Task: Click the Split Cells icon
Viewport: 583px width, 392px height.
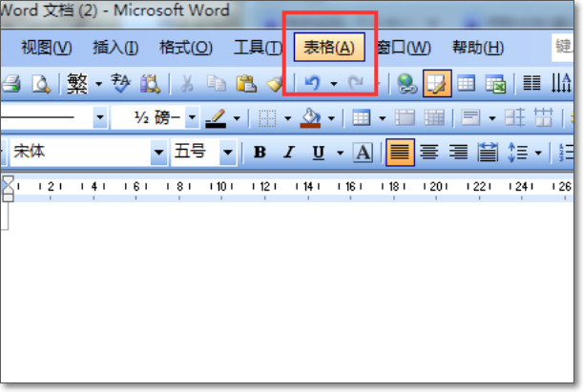Action: (x=434, y=117)
